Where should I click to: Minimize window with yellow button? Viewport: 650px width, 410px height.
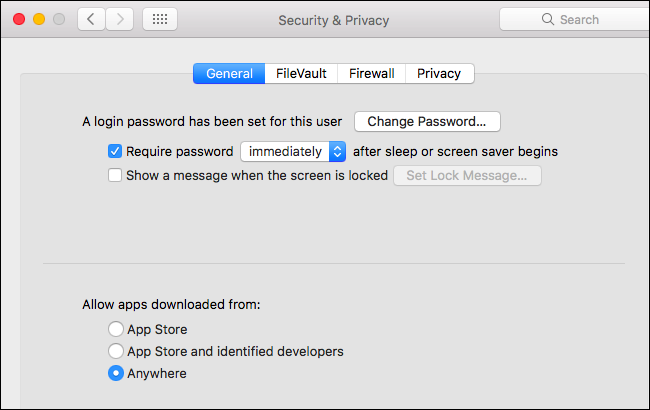click(40, 20)
